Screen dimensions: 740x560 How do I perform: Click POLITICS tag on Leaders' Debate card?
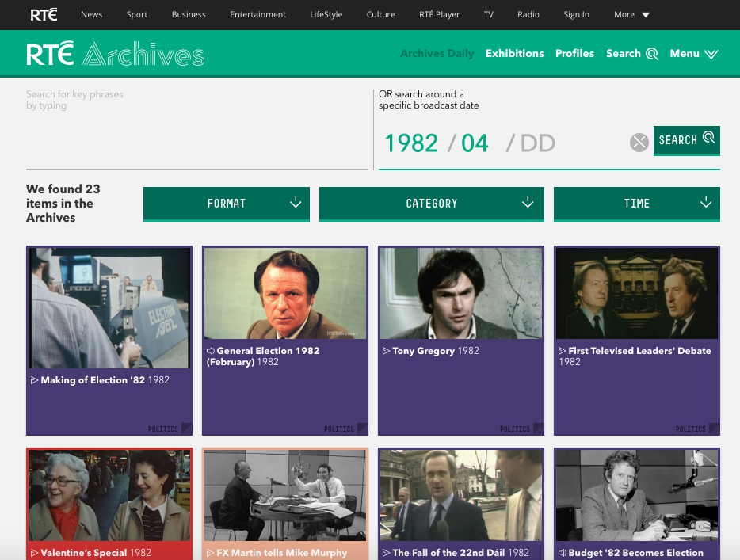click(x=690, y=429)
